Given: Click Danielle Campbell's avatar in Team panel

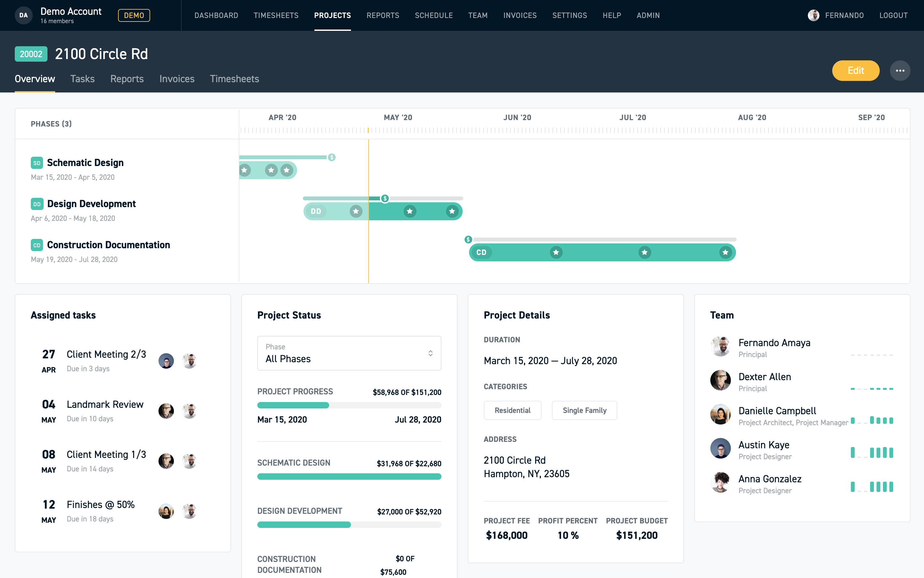Looking at the screenshot, I should (721, 414).
